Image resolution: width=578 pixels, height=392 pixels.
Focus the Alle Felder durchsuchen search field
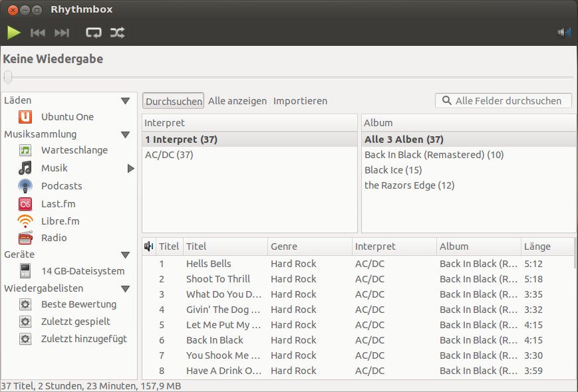click(x=503, y=100)
